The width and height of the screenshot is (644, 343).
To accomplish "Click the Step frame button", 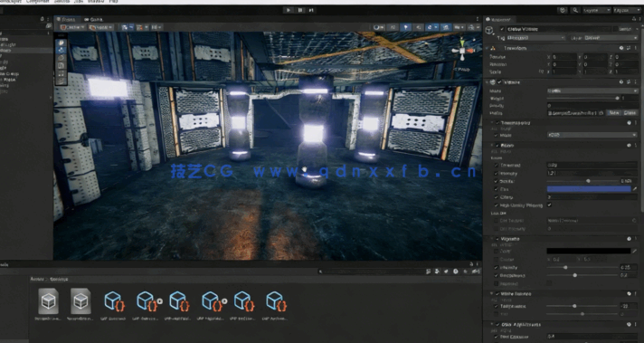I will pyautogui.click(x=311, y=10).
